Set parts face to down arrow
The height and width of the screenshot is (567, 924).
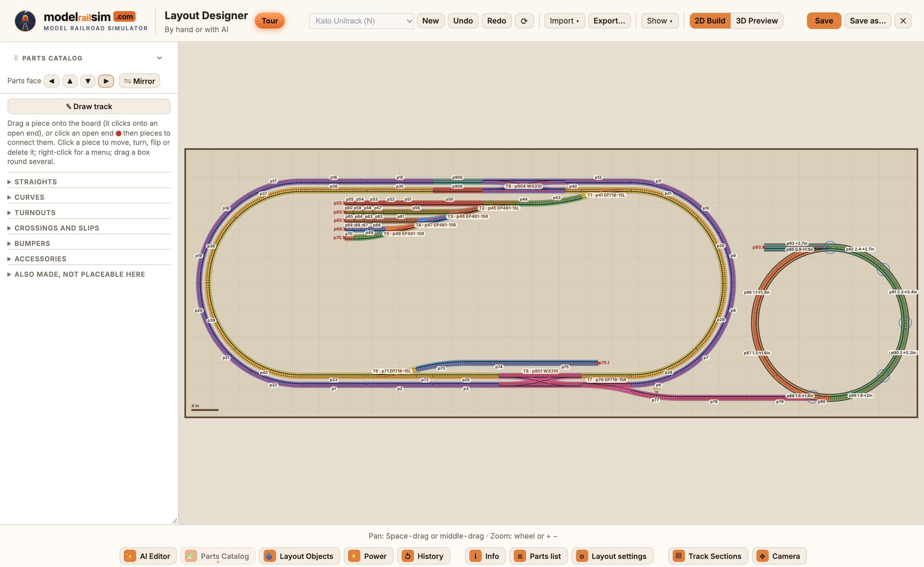coord(88,81)
